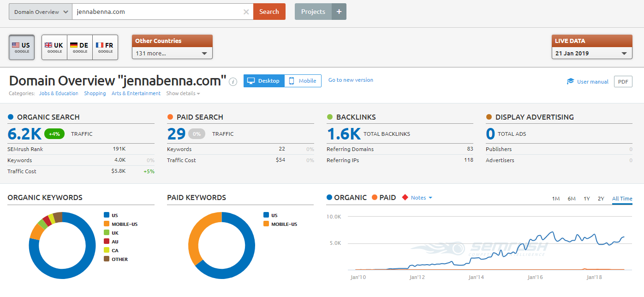Click the red diamond Notes icon
644x297 pixels.
point(405,197)
